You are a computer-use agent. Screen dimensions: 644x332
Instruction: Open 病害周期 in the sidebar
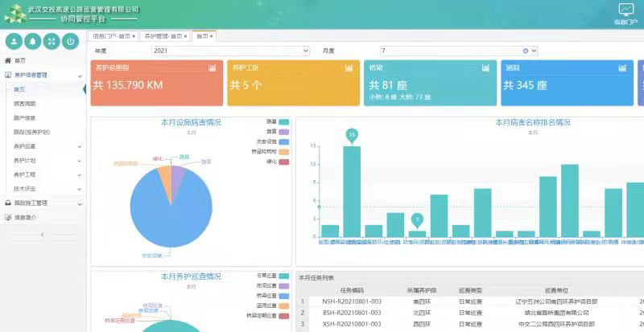click(x=25, y=104)
